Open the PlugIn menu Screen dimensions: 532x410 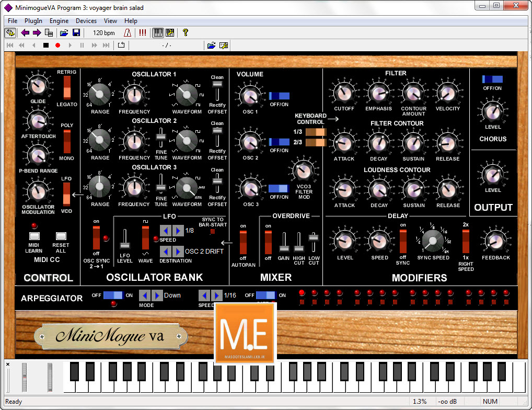[x=33, y=21]
